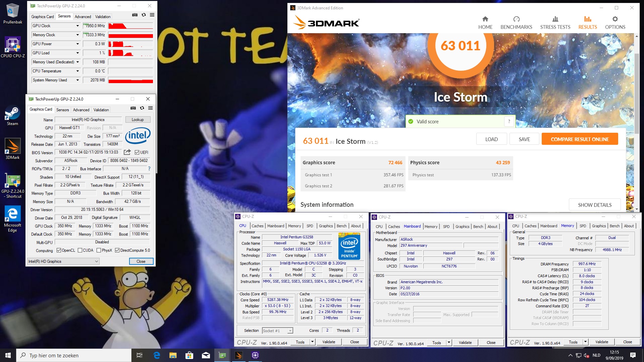Click Bus Interface question mark in GPU-Z
The height and width of the screenshot is (362, 644).
tap(149, 169)
